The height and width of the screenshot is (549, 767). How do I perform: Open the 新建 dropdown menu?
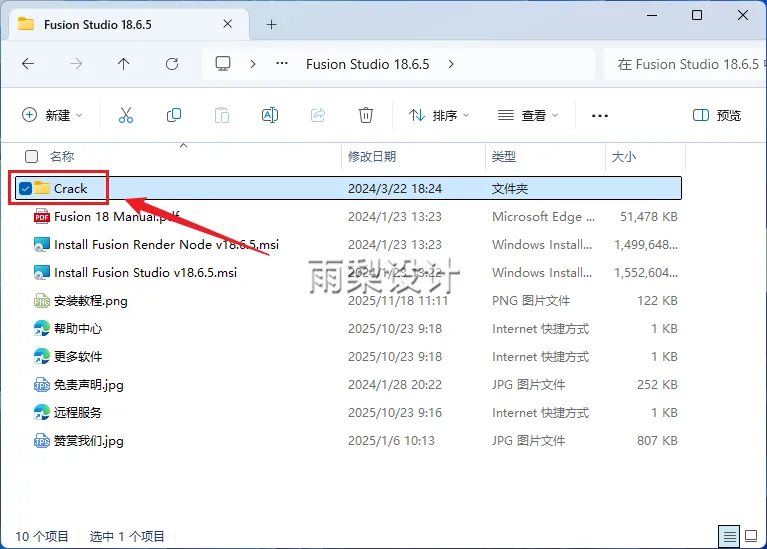[x=52, y=115]
